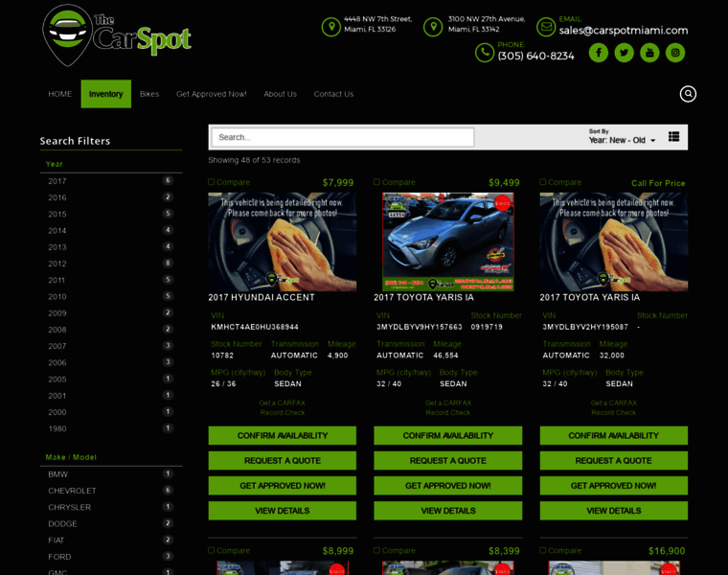Open About Us page
The image size is (728, 575).
[280, 94]
